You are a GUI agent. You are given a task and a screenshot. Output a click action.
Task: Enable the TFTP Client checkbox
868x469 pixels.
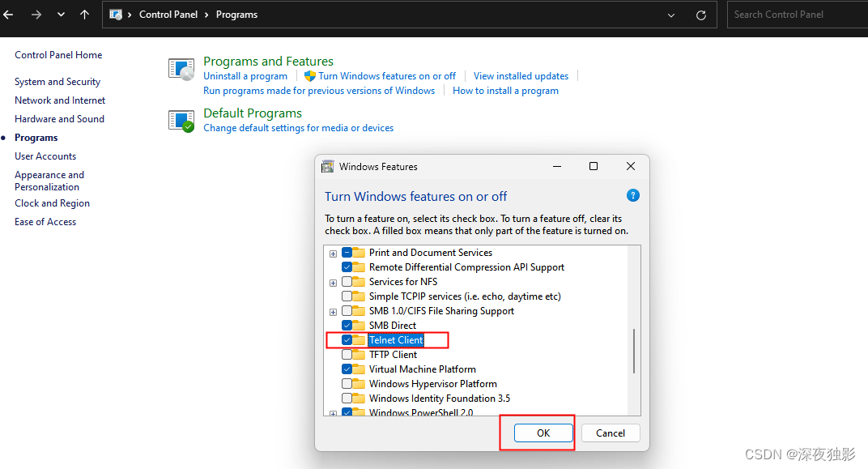[347, 354]
